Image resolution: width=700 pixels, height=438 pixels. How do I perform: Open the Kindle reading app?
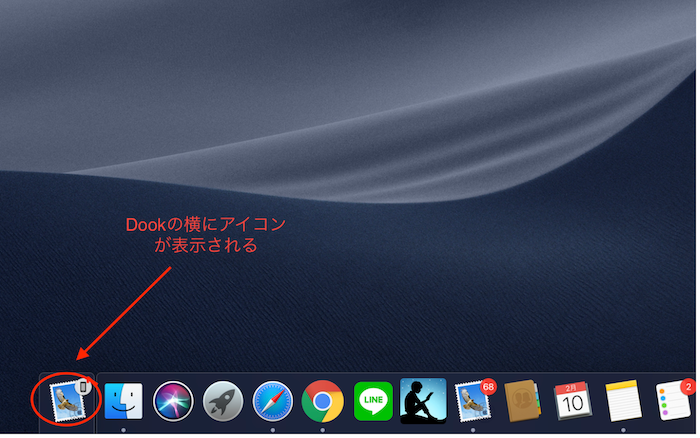point(423,400)
